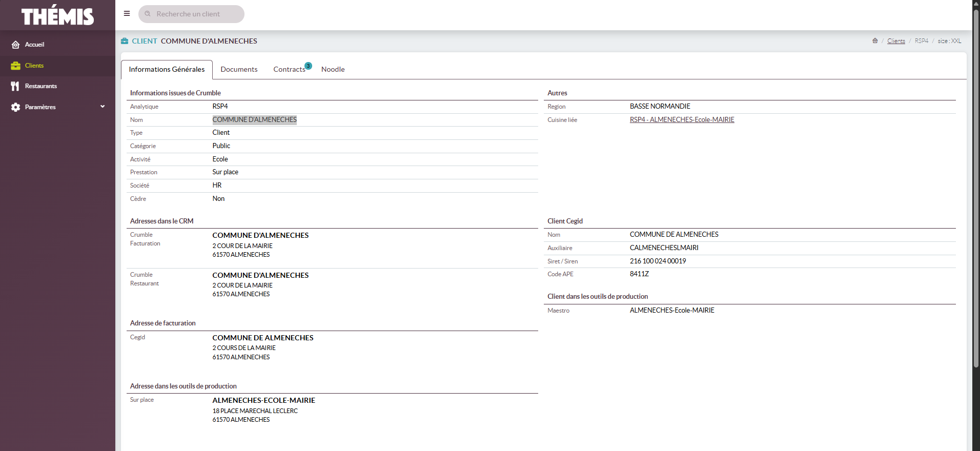This screenshot has width=980, height=451.
Task: Click the highlighted name COMMUNE D'ALMENECHES
Action: tap(254, 119)
